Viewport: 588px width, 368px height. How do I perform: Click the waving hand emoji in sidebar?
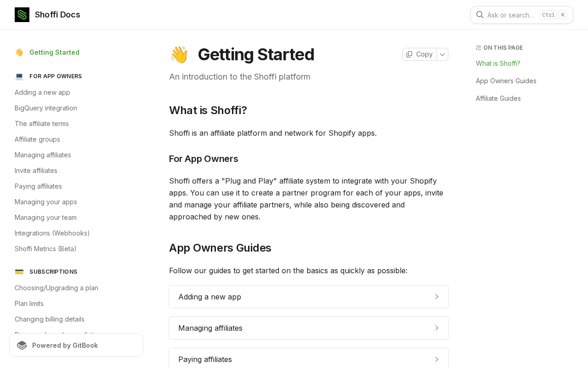19,52
